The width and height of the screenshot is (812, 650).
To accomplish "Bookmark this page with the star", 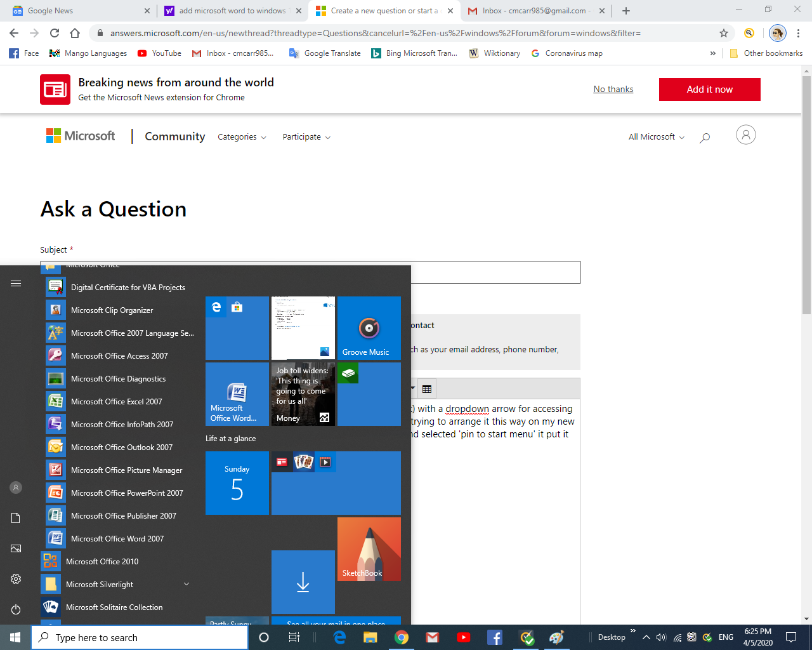I will 724,33.
